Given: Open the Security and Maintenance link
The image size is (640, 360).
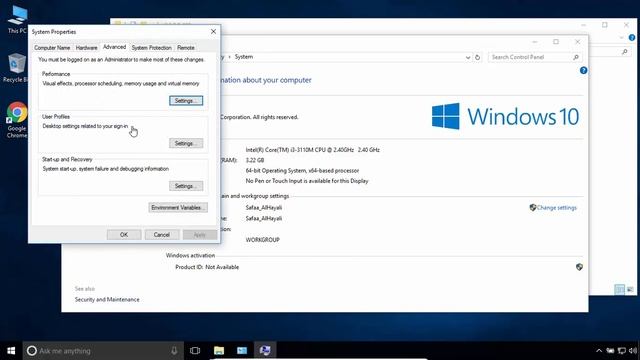Looking at the screenshot, I should (x=107, y=300).
